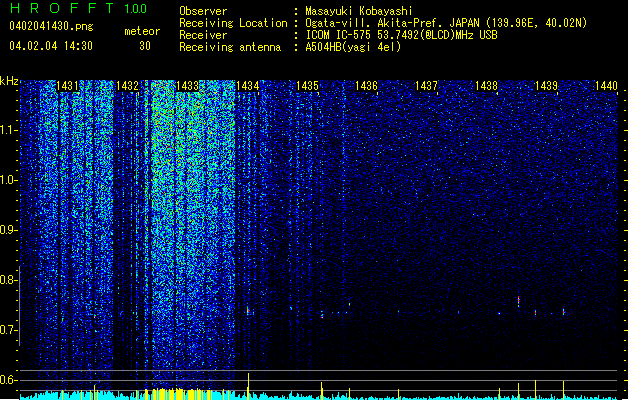Screen dimensions: 629x400
Task: Click the 1433 time marker
Action: pyautogui.click(x=187, y=86)
